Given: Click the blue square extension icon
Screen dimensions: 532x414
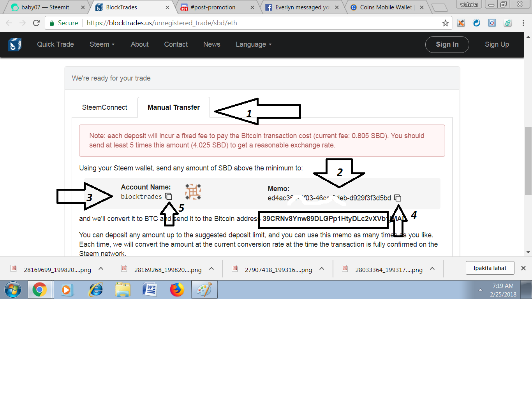Looking at the screenshot, I should pyautogui.click(x=492, y=23).
